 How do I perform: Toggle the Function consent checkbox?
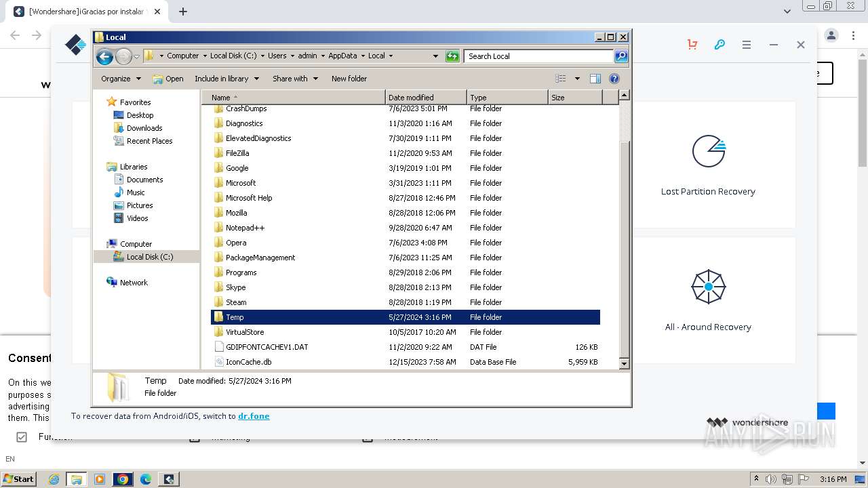point(22,437)
